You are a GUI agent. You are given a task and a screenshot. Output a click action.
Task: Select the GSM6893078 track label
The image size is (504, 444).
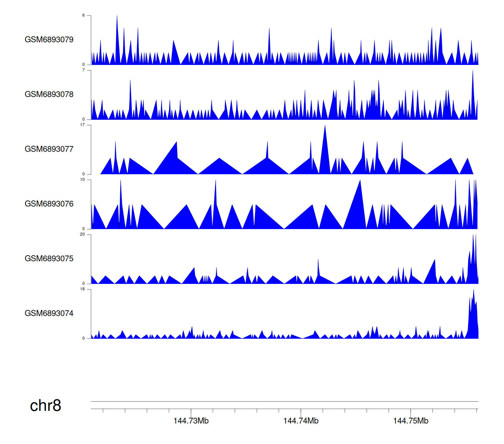point(49,95)
